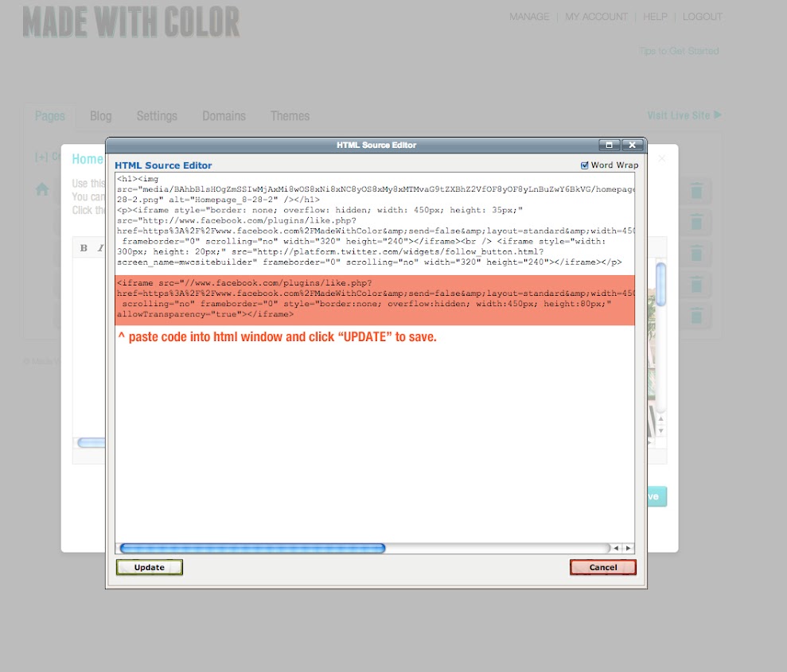Image resolution: width=787 pixels, height=672 pixels.
Task: Go to the Domains tab
Action: pos(224,116)
